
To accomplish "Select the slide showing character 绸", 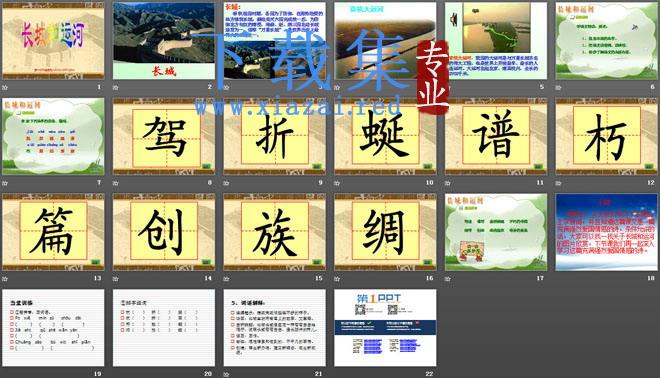I will [385, 232].
